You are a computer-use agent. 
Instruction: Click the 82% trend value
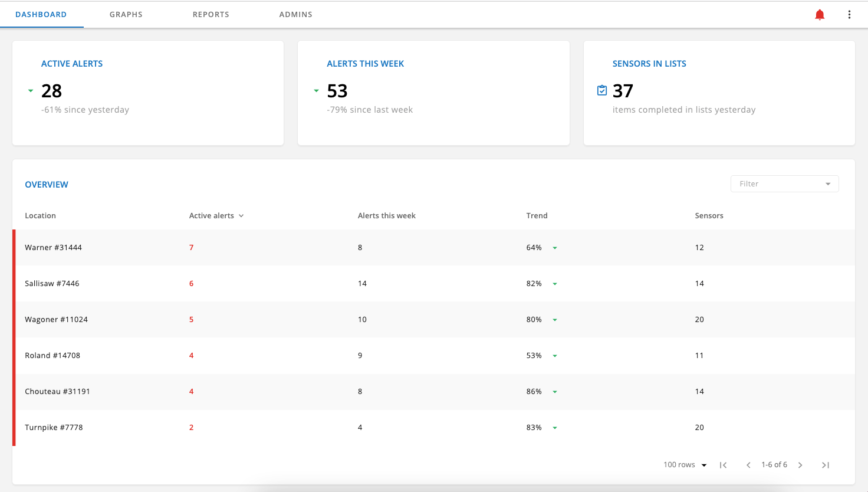tap(534, 283)
